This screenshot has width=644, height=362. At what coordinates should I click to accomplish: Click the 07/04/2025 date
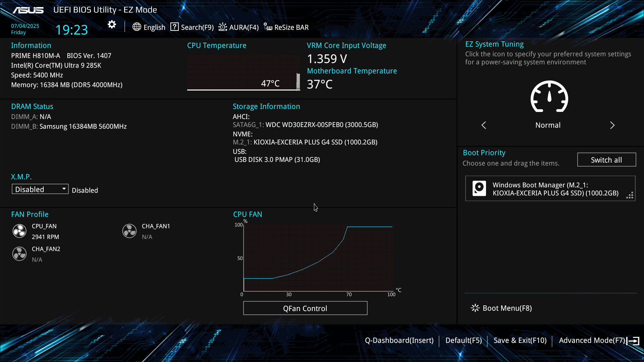point(25,26)
